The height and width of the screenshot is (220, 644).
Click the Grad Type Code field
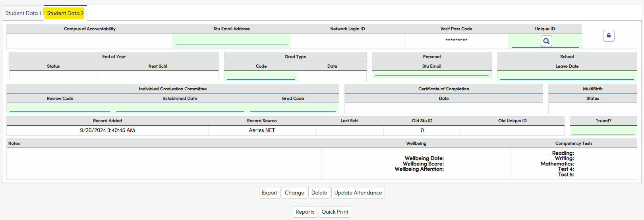tap(261, 76)
